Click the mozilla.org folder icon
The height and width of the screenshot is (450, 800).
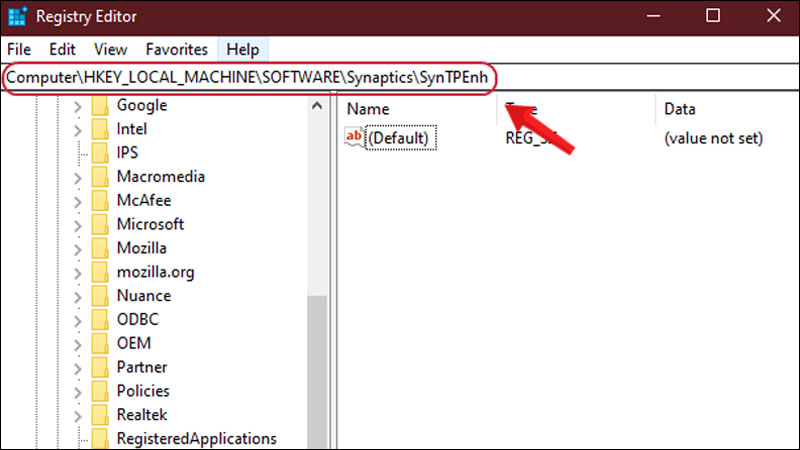(100, 272)
